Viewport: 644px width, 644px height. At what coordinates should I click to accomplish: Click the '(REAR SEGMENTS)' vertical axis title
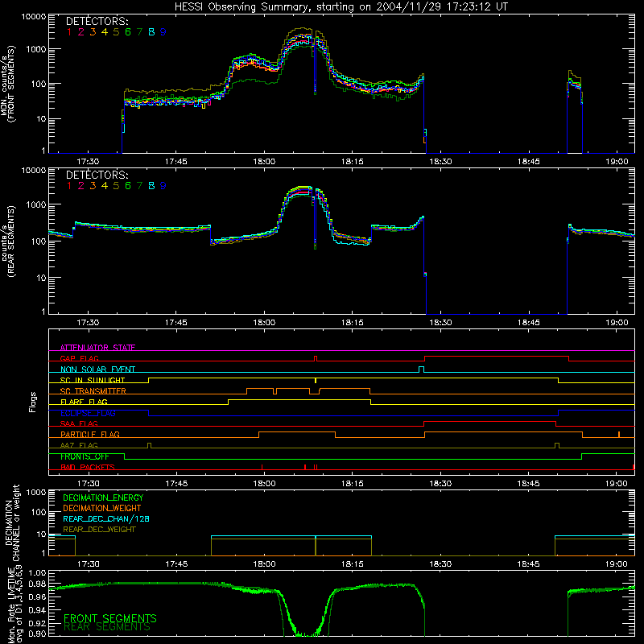click(x=11, y=241)
